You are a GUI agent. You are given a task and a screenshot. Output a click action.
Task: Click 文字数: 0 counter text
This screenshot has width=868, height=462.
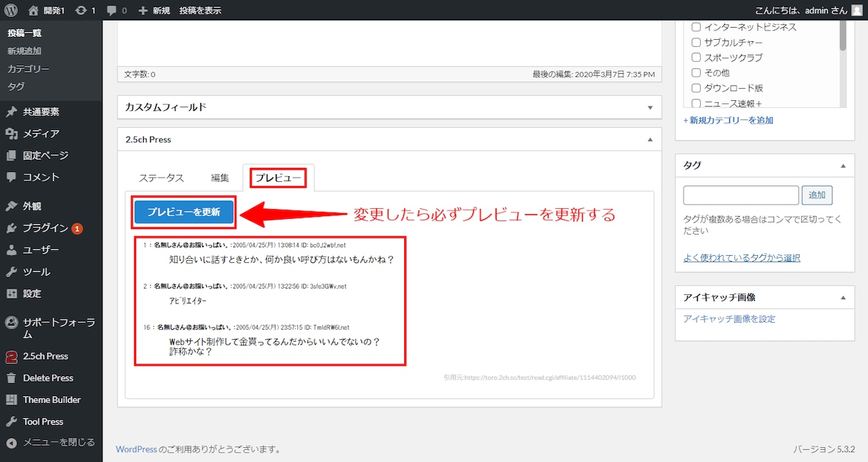coord(139,74)
